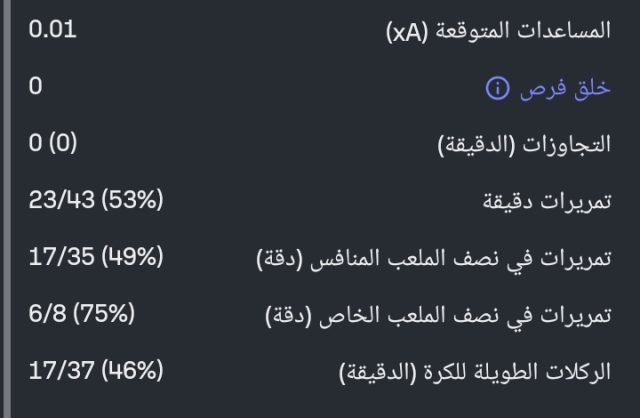Click the (49%) percentage value
Viewport: 640px width, 418px height.
pyautogui.click(x=132, y=257)
